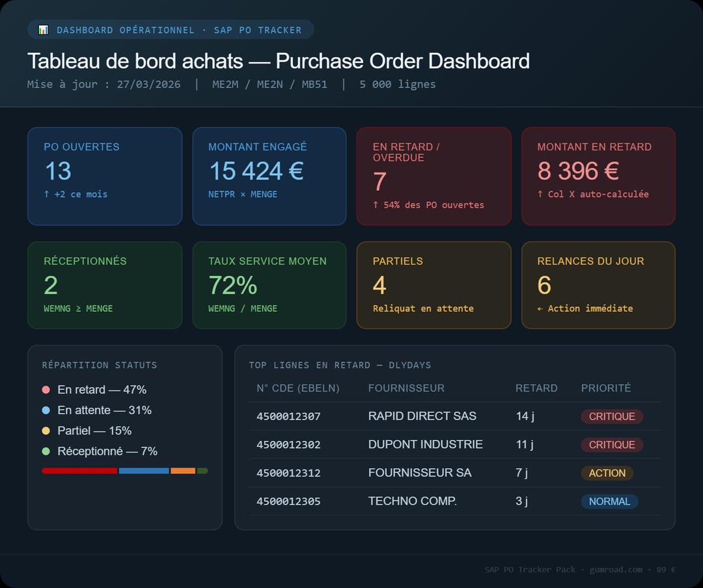Click the Retard column header
This screenshot has width=703, height=588.
point(536,388)
